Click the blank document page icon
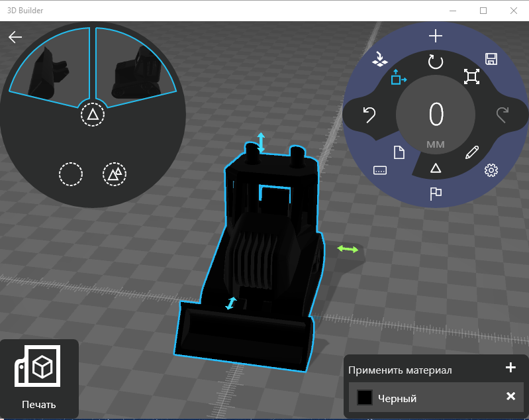Image resolution: width=529 pixels, height=420 pixels. click(399, 153)
